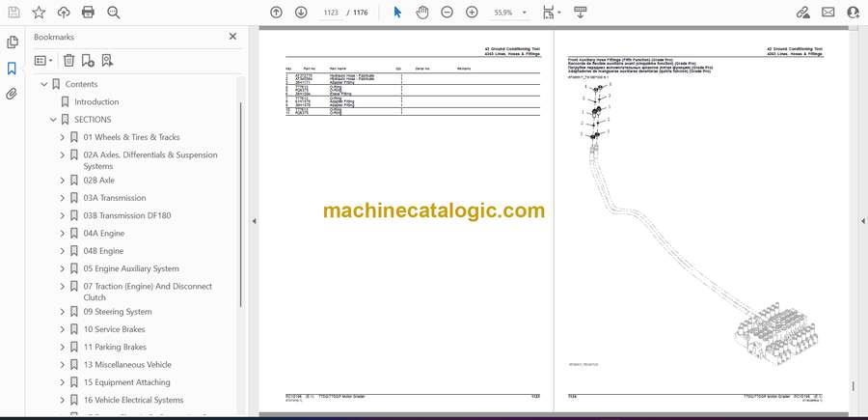This screenshot has width=868, height=420.
Task: Add a new bookmark icon
Action: coord(88,61)
